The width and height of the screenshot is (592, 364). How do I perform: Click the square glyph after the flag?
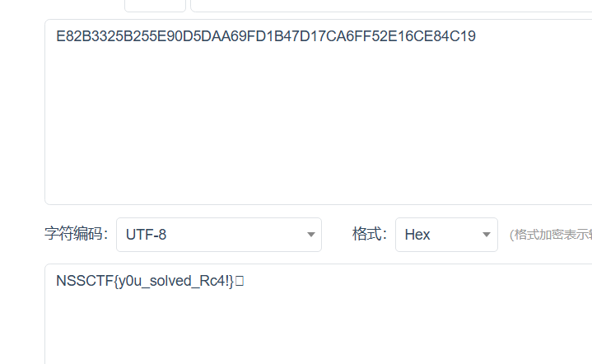click(x=240, y=282)
